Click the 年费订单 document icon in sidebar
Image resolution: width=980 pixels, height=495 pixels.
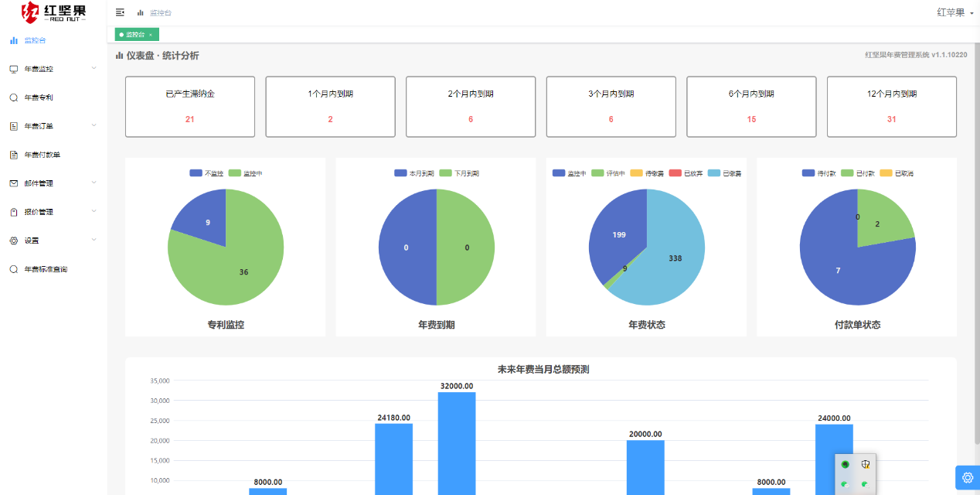point(14,126)
